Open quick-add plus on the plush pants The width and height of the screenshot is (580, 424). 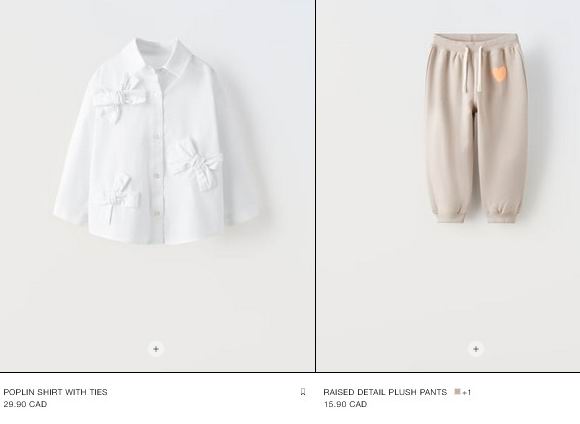[x=476, y=349]
